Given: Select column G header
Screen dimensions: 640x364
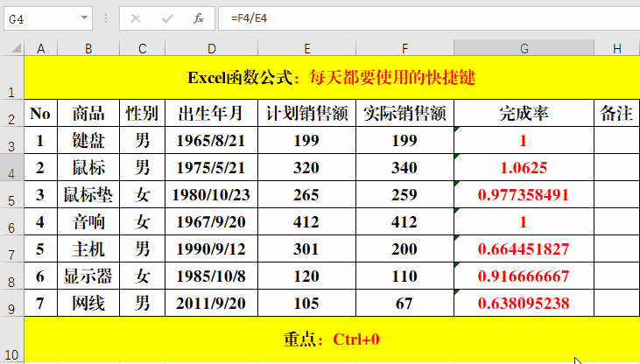Looking at the screenshot, I should pos(524,48).
